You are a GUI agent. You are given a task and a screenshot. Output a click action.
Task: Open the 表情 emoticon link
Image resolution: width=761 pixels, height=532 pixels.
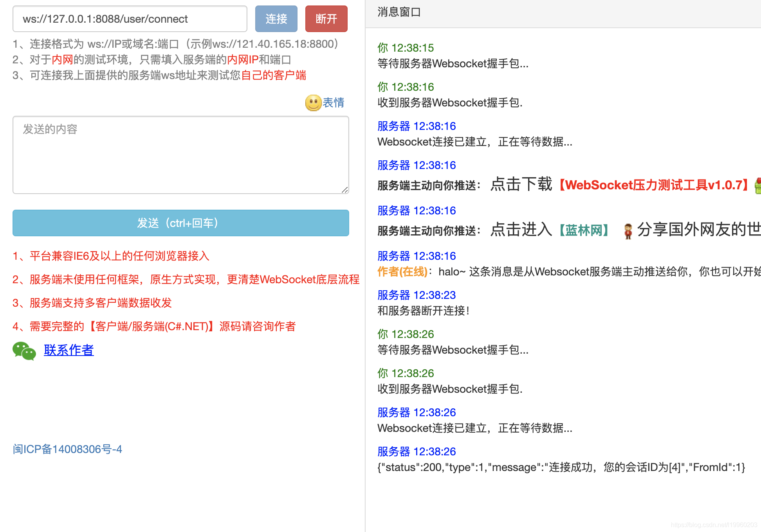tap(334, 102)
